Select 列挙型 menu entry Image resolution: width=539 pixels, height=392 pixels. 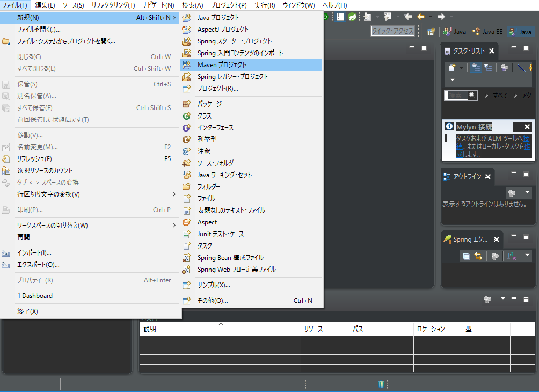point(251,139)
